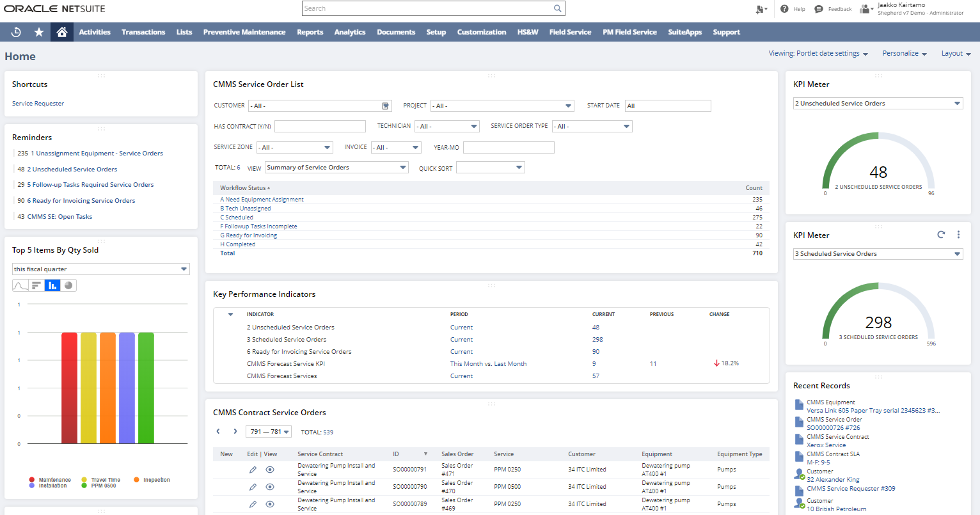
Task: Open recent record '32 Alexander King'
Action: pos(833,480)
